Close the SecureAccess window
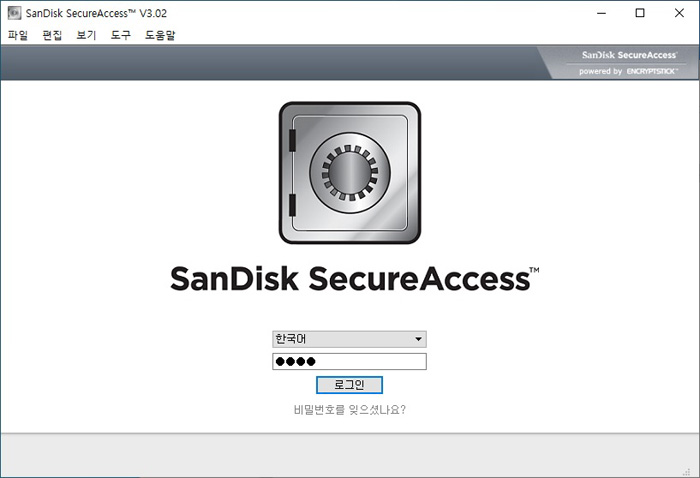This screenshot has width=700, height=478. (679, 13)
